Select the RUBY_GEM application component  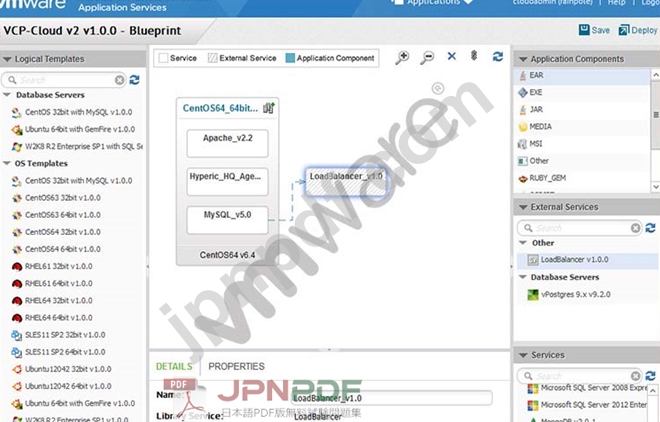[582, 178]
